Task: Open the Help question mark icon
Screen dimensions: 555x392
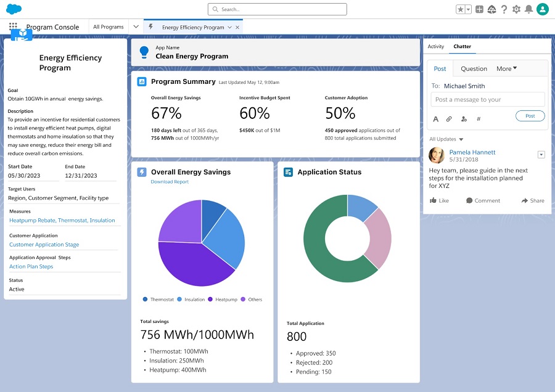Action: tap(504, 9)
